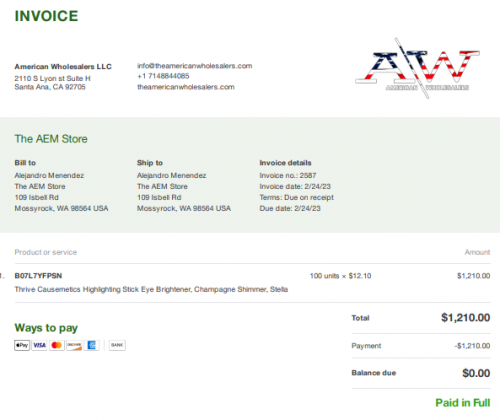Viewport: 500px width, 420px height.
Task: Click the INVOICE heading
Action: pyautogui.click(x=46, y=16)
